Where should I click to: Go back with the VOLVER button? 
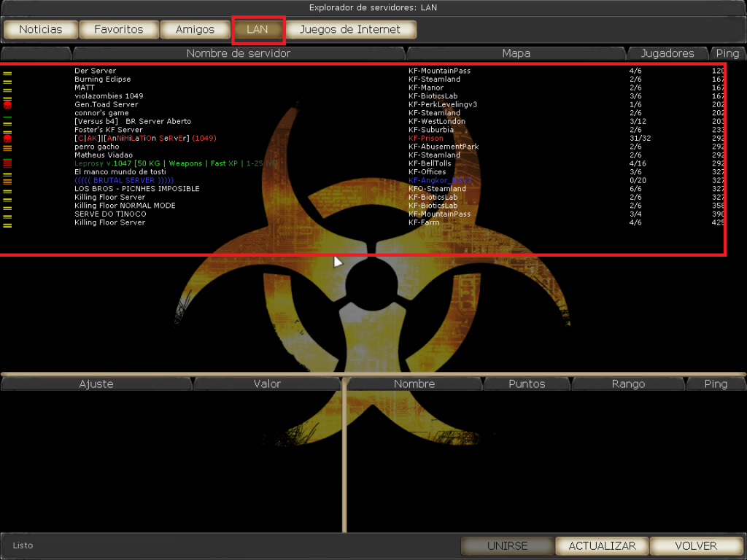696,545
